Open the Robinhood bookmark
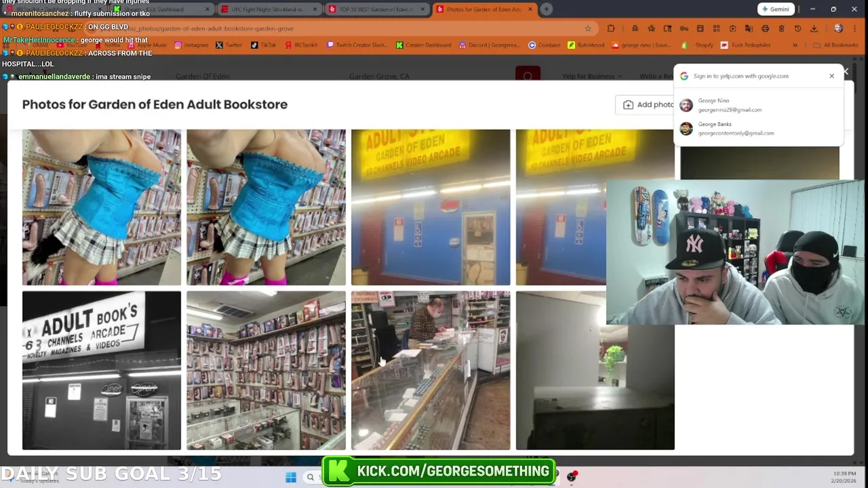 tap(587, 45)
